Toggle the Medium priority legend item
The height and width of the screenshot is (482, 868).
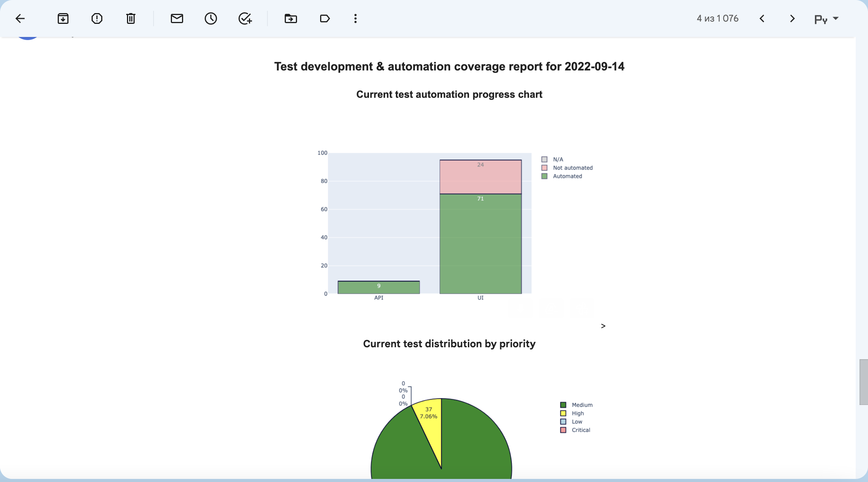[x=582, y=405]
